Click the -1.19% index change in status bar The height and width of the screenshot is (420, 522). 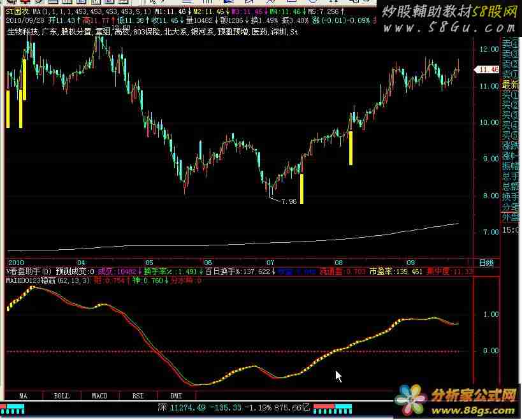point(257,407)
